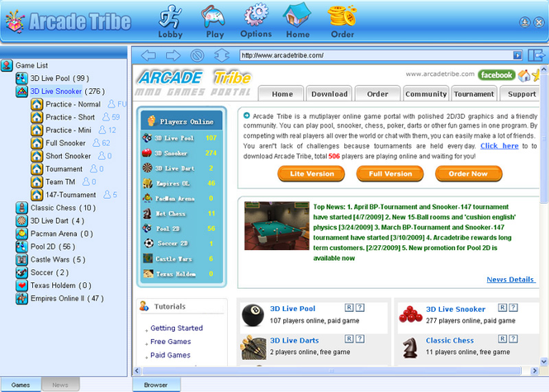Screen dimensions: 549x392
Task: Select 3D Live Pool in game list
Action: coord(58,78)
